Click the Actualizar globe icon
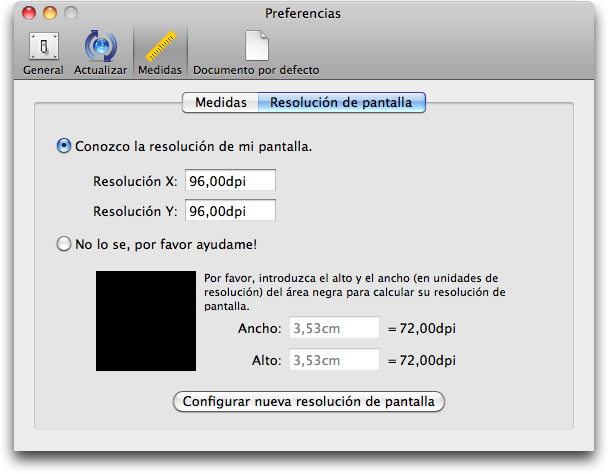Screen dimensions: 608x474 (x=101, y=46)
